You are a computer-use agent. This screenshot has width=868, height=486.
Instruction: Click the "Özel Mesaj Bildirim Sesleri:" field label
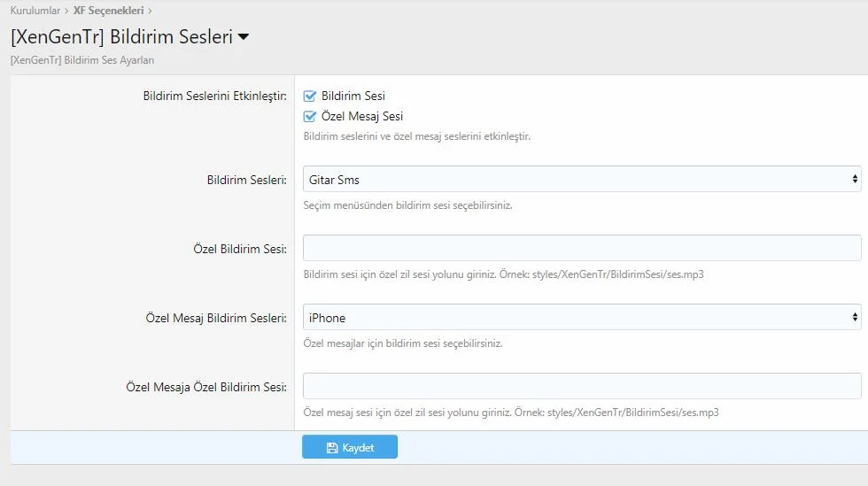pos(216,318)
